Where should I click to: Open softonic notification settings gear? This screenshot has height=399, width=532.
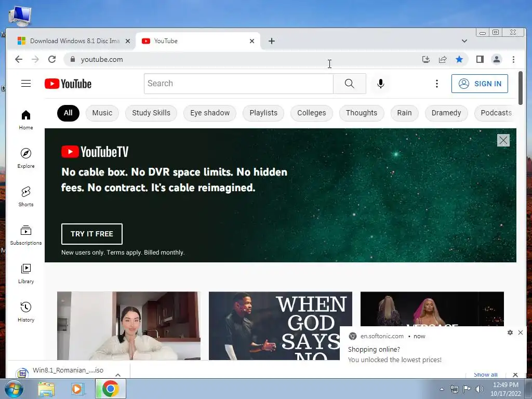[x=510, y=332]
